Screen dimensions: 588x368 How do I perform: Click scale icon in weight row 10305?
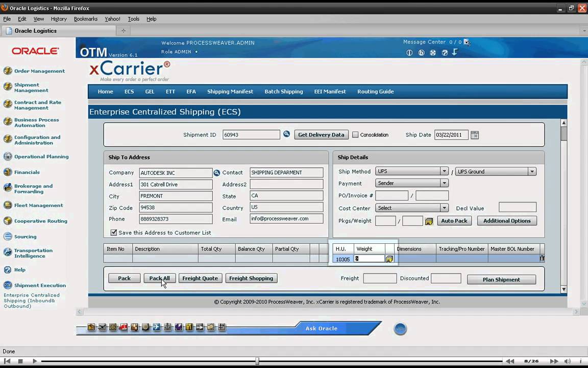(x=389, y=259)
